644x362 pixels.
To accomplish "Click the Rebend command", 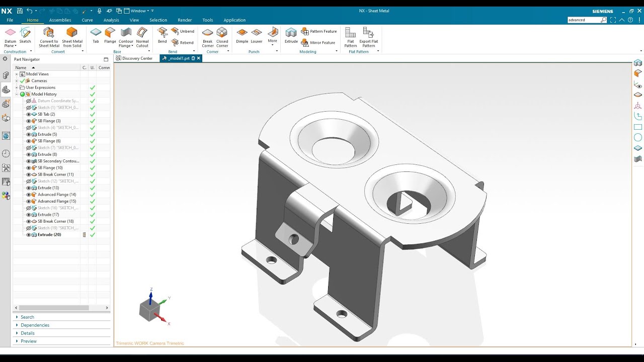I will [x=183, y=43].
